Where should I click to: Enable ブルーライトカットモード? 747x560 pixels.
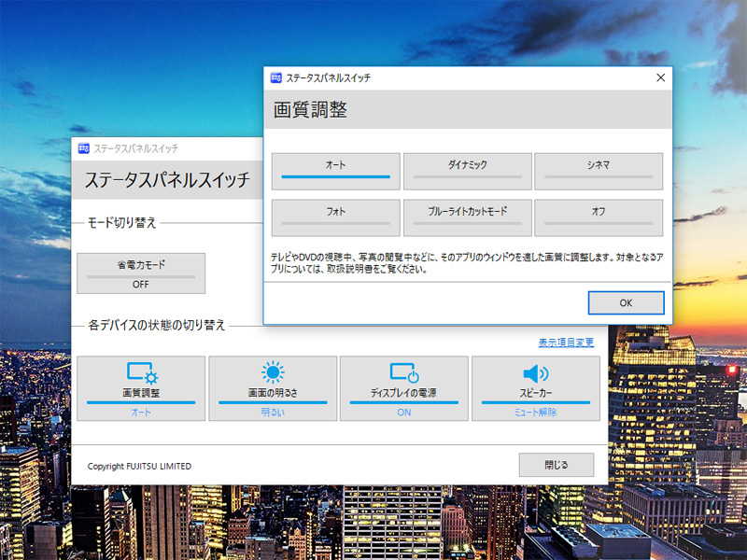tap(467, 217)
